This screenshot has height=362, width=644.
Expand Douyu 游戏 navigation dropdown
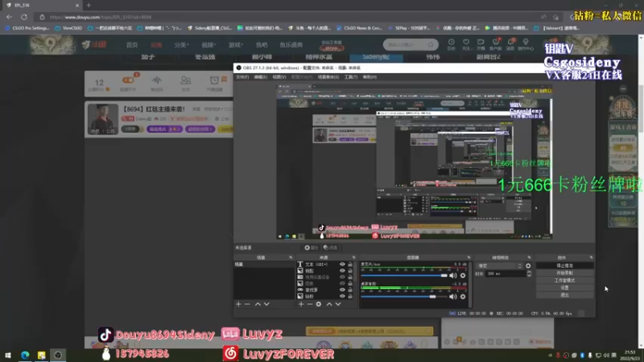click(236, 45)
